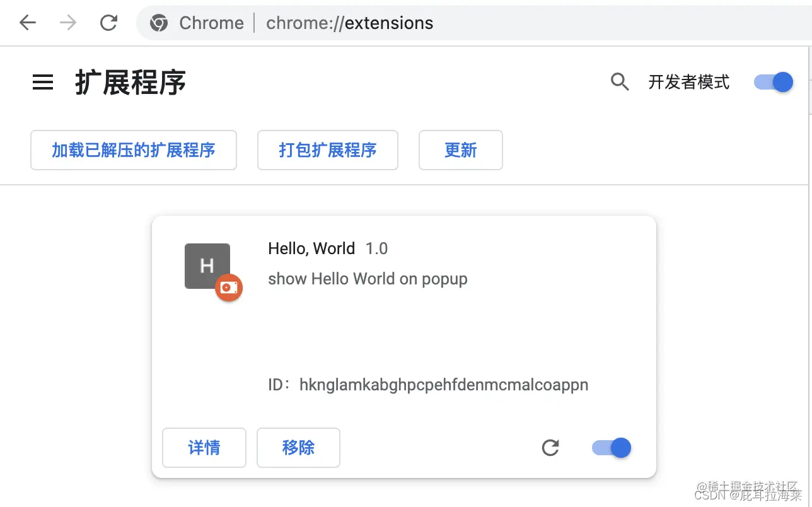This screenshot has height=507, width=812.
Task: Disable the Hello, World extension
Action: pos(611,448)
